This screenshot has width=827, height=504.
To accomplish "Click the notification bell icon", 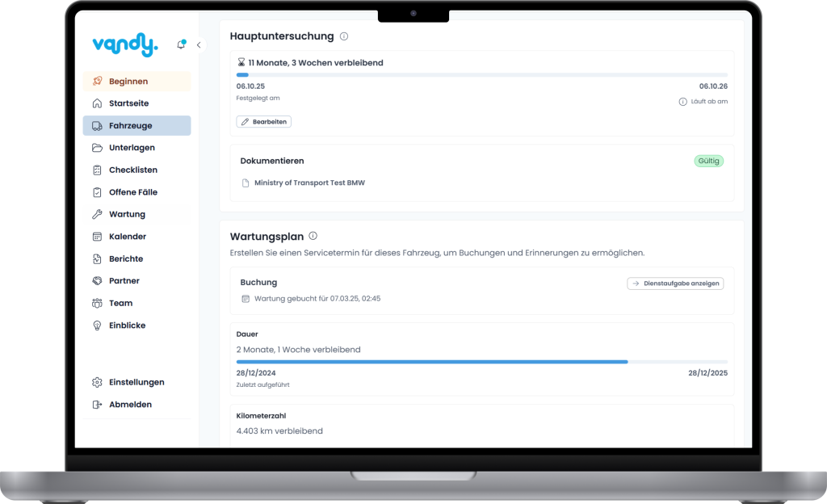I will pos(181,45).
